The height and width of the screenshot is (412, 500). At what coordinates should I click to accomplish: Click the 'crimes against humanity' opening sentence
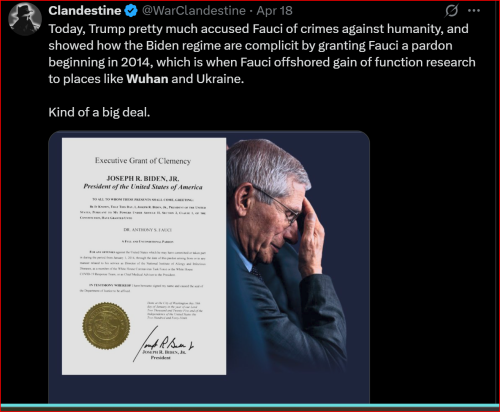point(258,29)
